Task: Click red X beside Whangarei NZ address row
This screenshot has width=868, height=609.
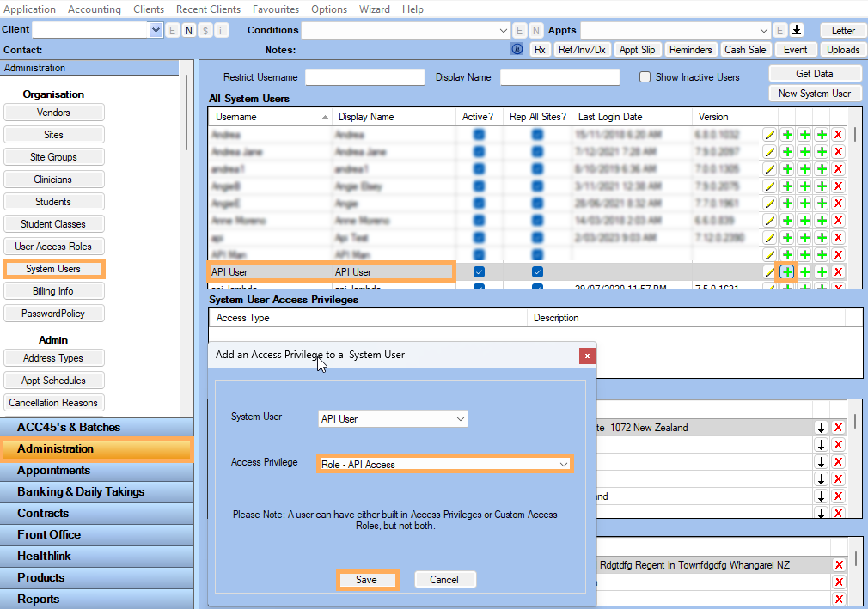Action: tap(840, 564)
